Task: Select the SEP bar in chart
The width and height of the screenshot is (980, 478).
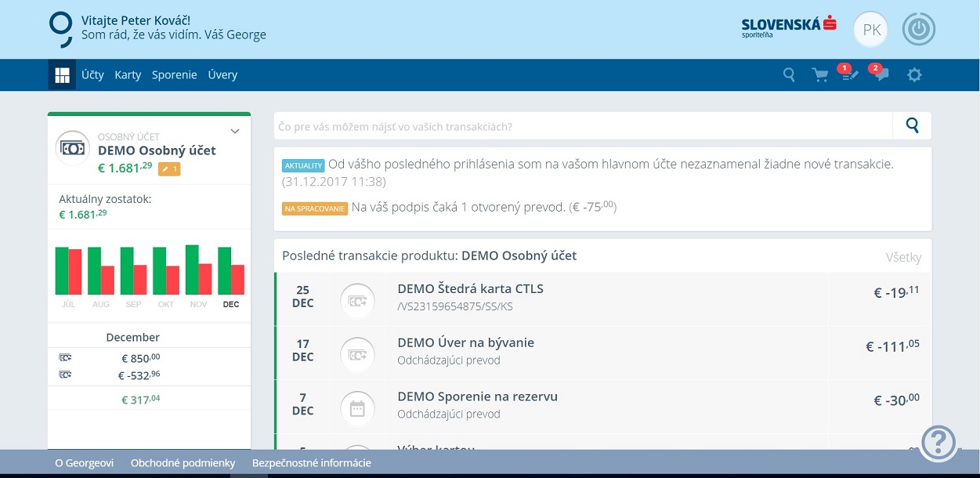Action: (133, 271)
